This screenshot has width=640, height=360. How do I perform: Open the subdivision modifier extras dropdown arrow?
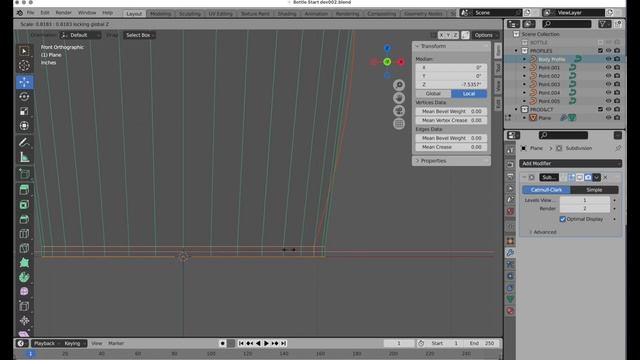597,177
